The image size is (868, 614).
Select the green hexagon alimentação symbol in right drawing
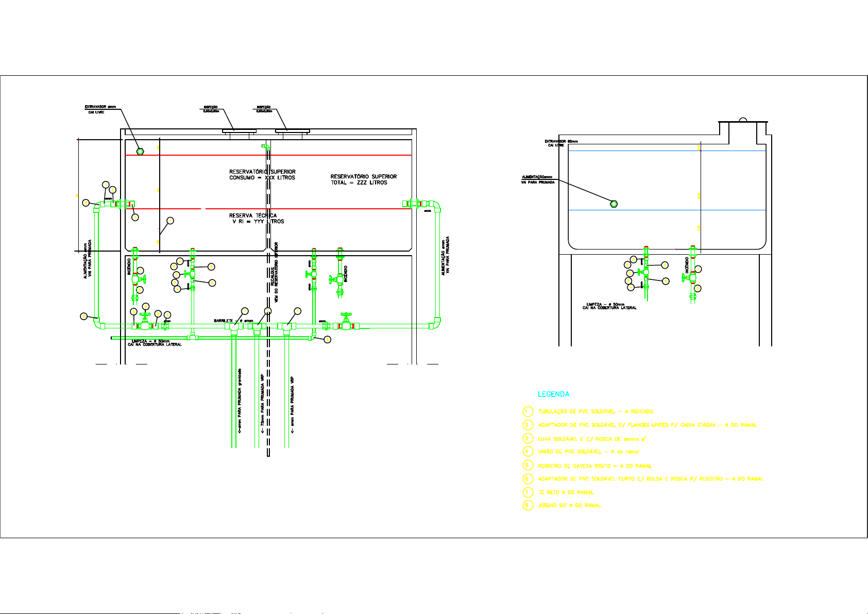[x=614, y=204]
